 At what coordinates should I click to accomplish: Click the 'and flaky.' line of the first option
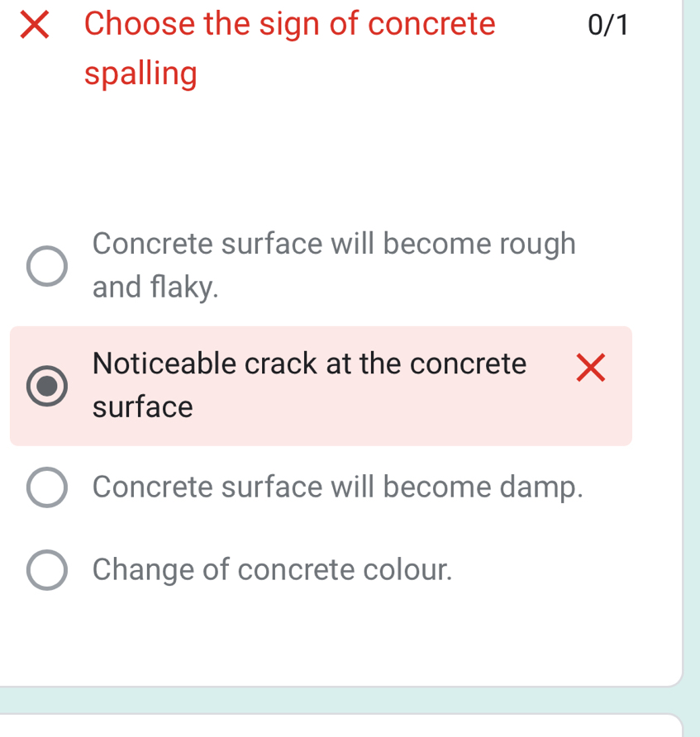155,288
